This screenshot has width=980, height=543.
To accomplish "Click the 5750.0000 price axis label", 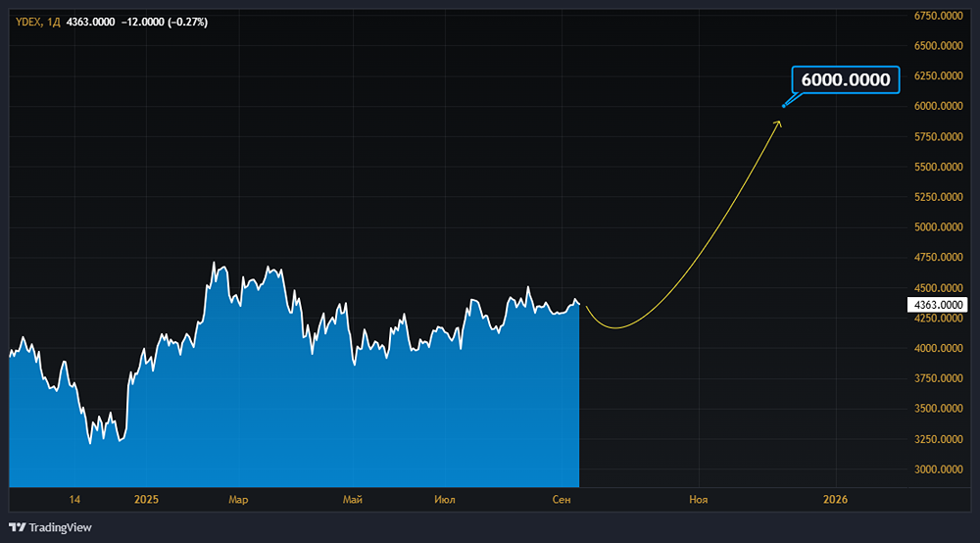I will (938, 136).
